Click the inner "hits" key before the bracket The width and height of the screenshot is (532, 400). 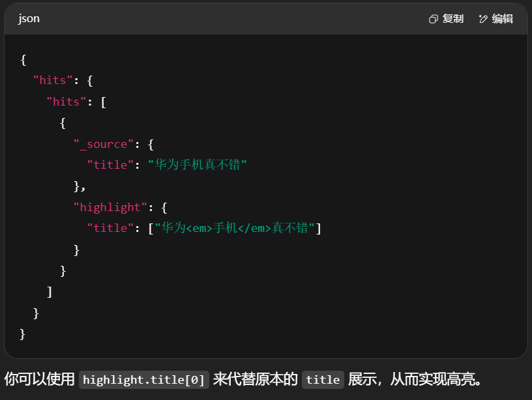tap(66, 102)
